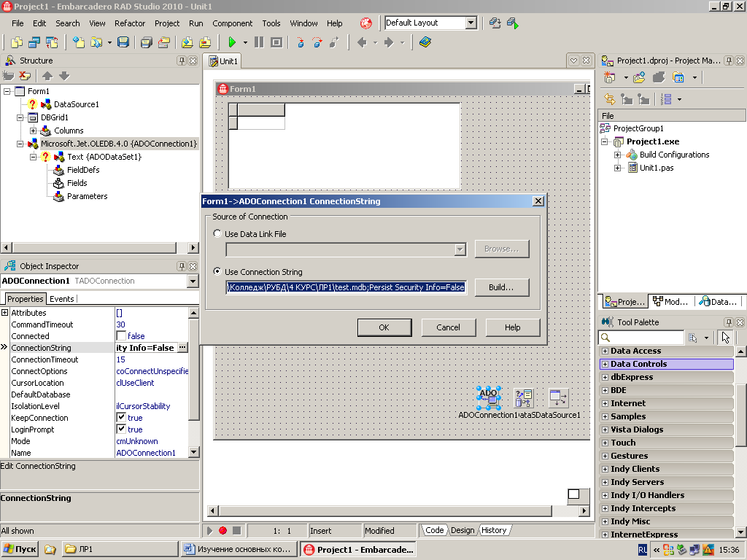Toggle the KeepConnection property checkbox
The height and width of the screenshot is (560, 747).
pos(121,417)
